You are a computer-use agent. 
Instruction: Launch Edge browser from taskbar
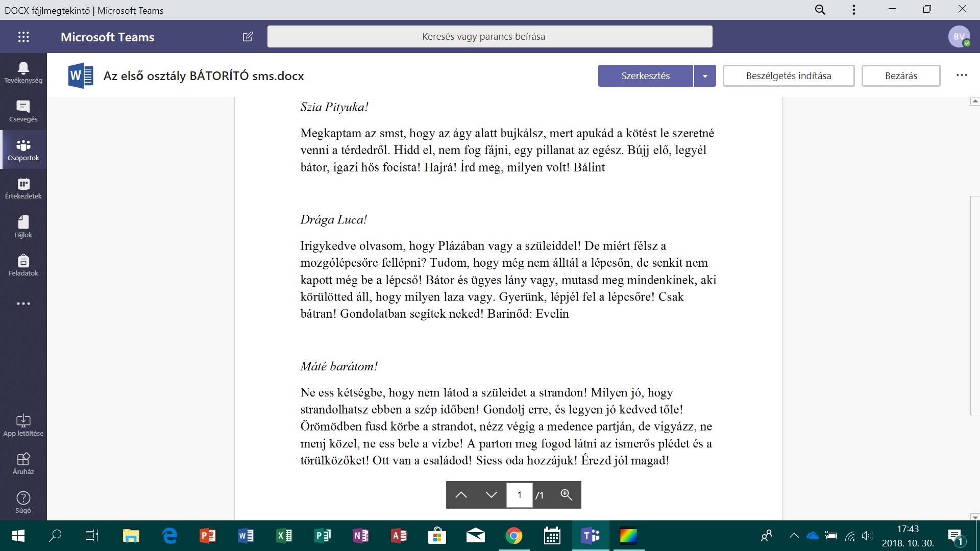[x=169, y=536]
